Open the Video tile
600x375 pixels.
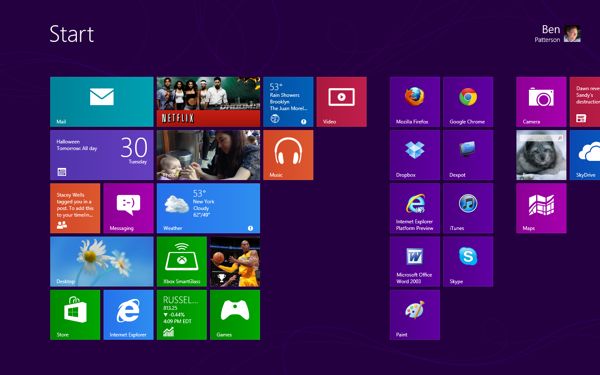341,102
